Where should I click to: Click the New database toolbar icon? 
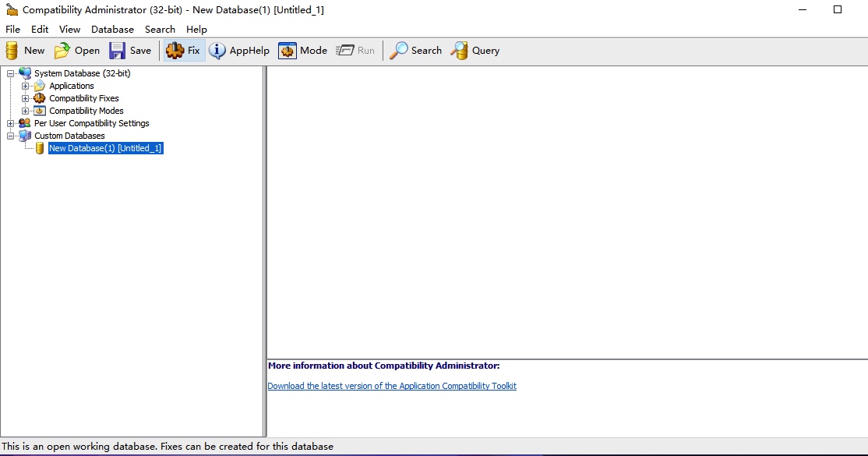point(12,51)
